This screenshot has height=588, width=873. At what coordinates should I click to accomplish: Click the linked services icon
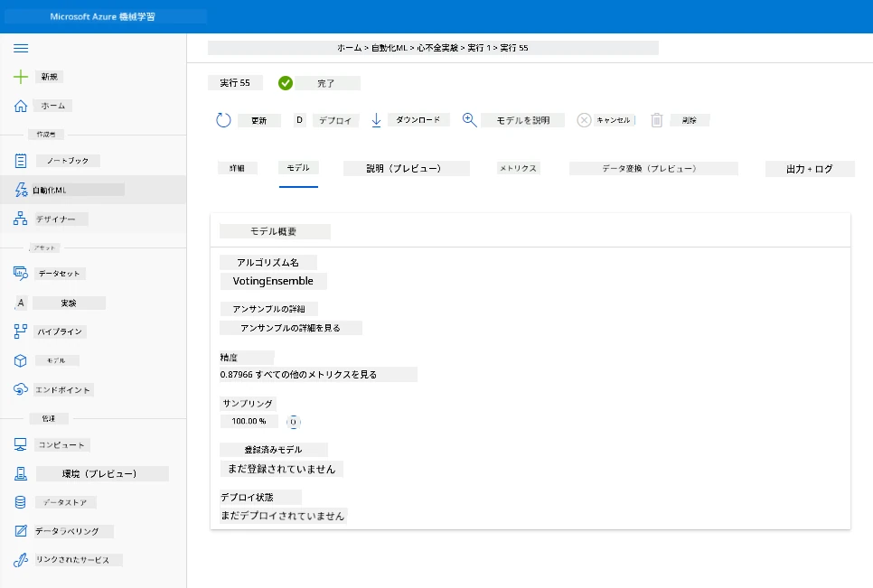click(21, 560)
